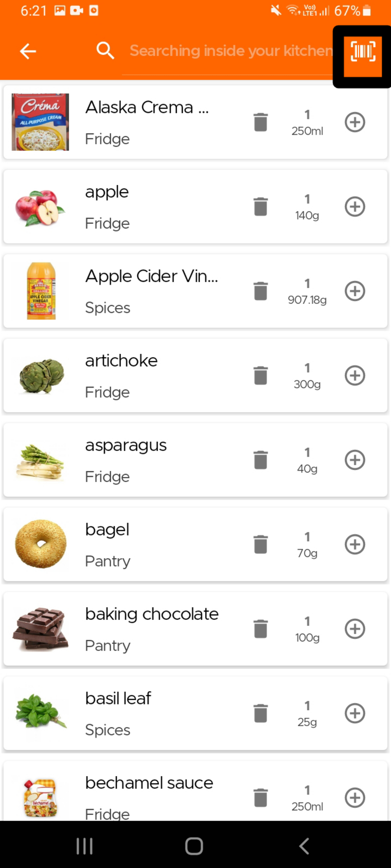
Task: Remove Apple Cider Vinegar with trash icon
Action: (x=261, y=291)
